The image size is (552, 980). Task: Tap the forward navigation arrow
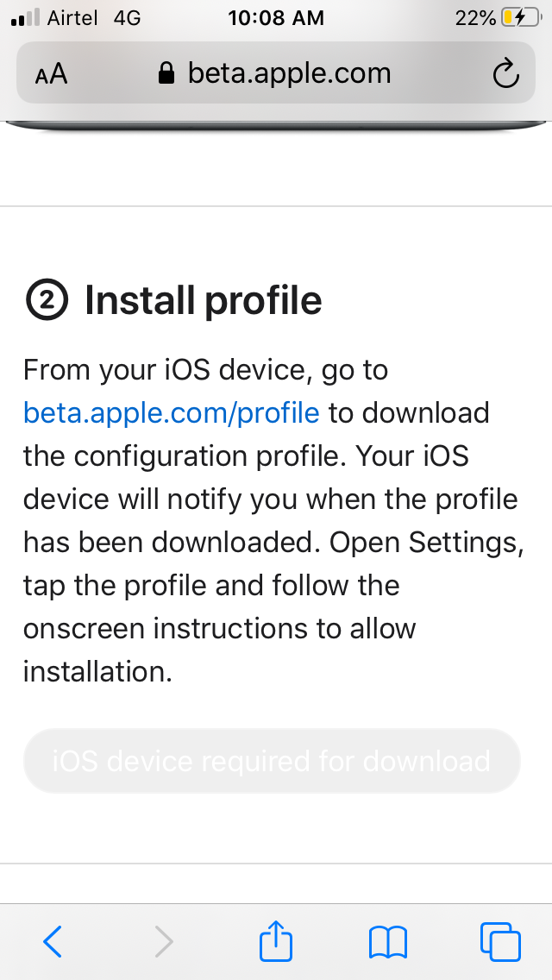[164, 941]
